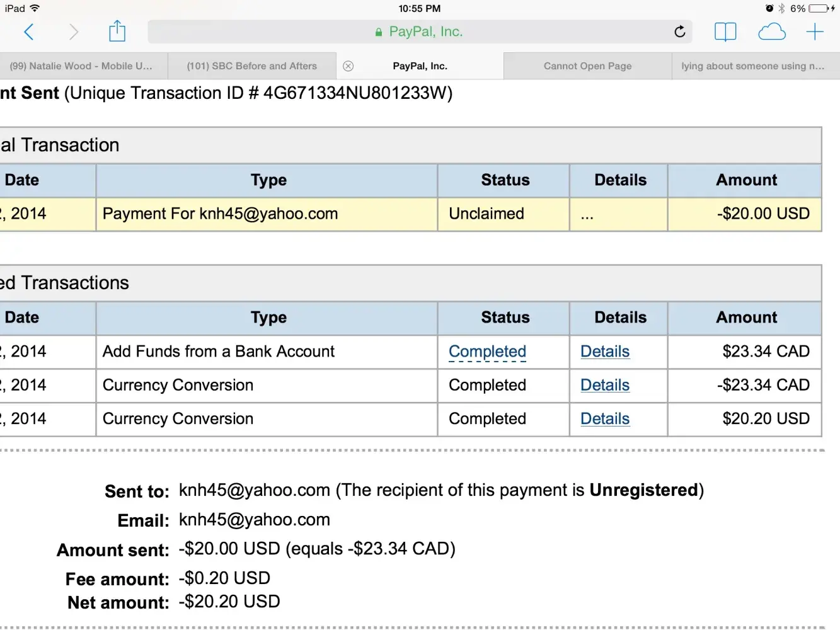This screenshot has height=630, width=840.
Task: Tap the PayPal, Inc. address bar
Action: tap(419, 31)
